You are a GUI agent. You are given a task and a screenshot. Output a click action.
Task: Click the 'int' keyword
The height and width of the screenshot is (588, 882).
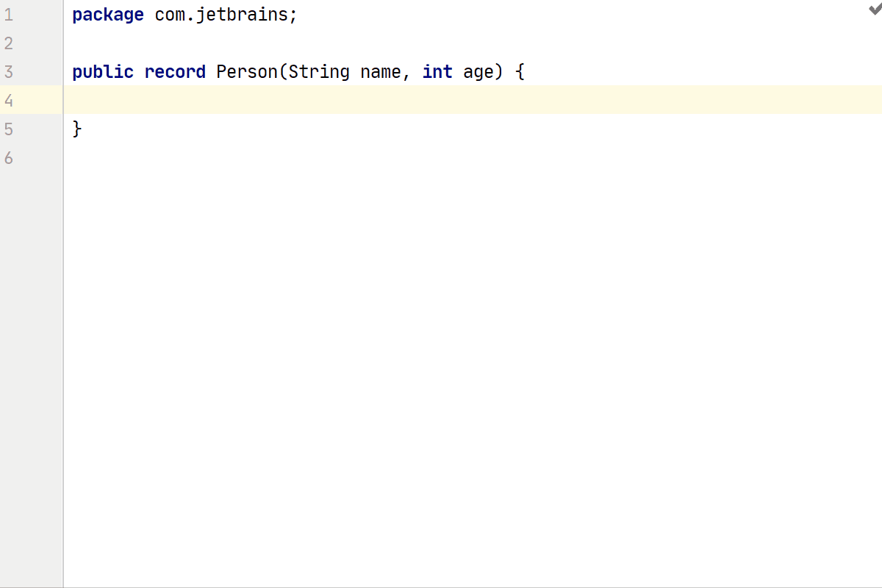pyautogui.click(x=437, y=72)
